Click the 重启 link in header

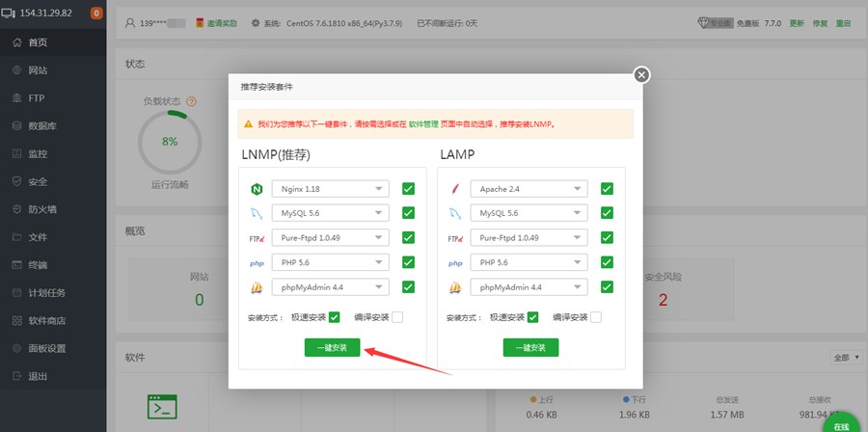click(x=843, y=23)
